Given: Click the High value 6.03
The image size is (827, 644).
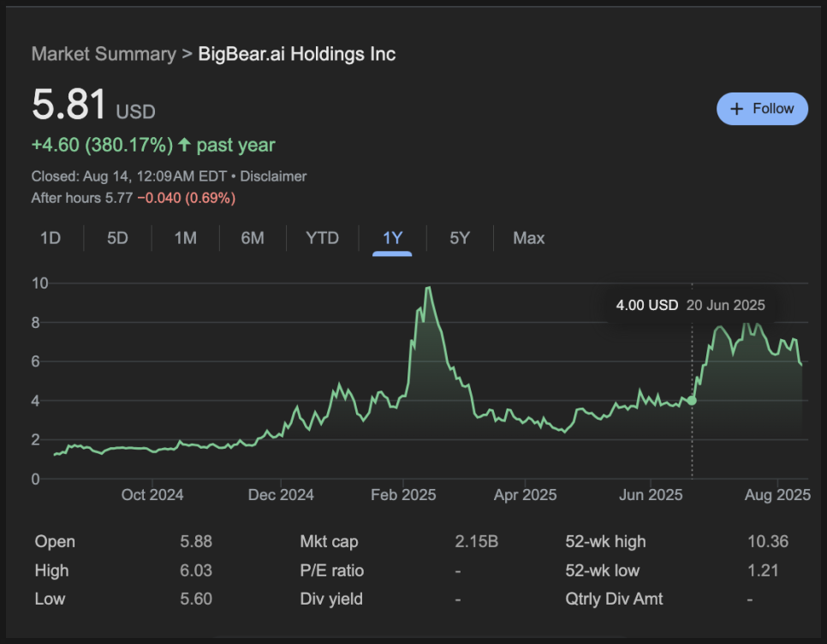Looking at the screenshot, I should tap(196, 570).
